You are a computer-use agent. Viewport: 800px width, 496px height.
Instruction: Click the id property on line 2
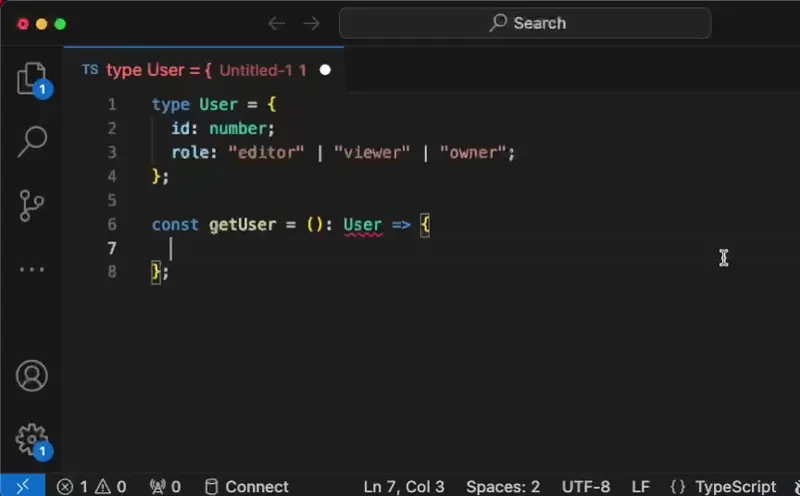click(180, 129)
